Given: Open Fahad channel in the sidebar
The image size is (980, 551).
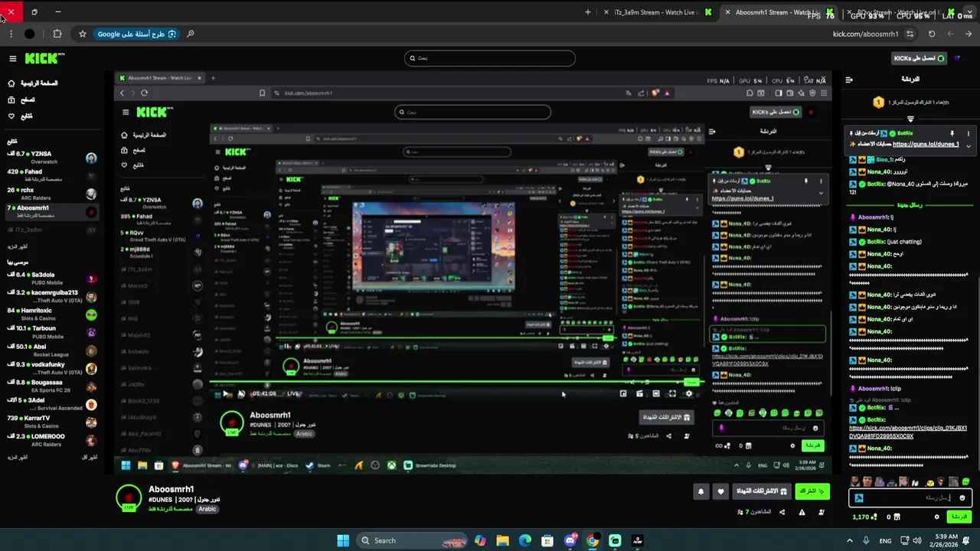Looking at the screenshot, I should click(x=52, y=175).
